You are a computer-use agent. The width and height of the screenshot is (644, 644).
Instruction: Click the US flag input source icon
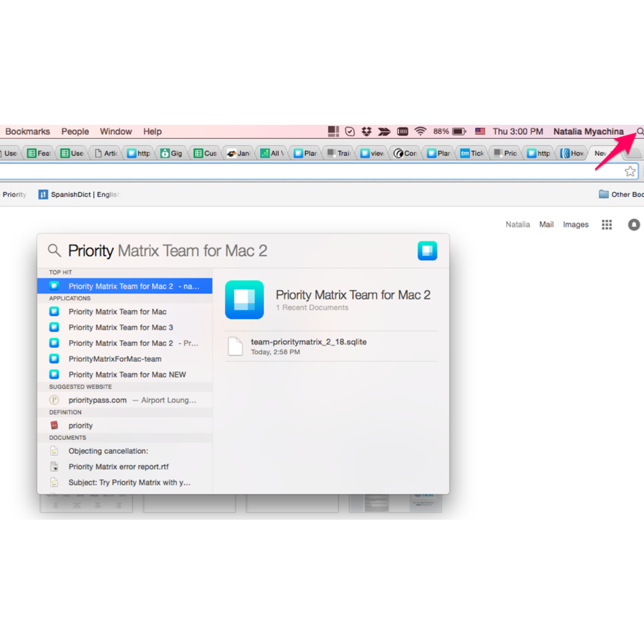pyautogui.click(x=480, y=131)
